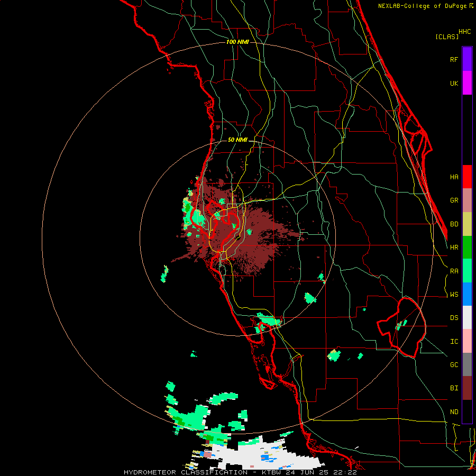Screen dimensions: 476x476
Task: Select the WS blue legend swatch
Action: click(467, 294)
